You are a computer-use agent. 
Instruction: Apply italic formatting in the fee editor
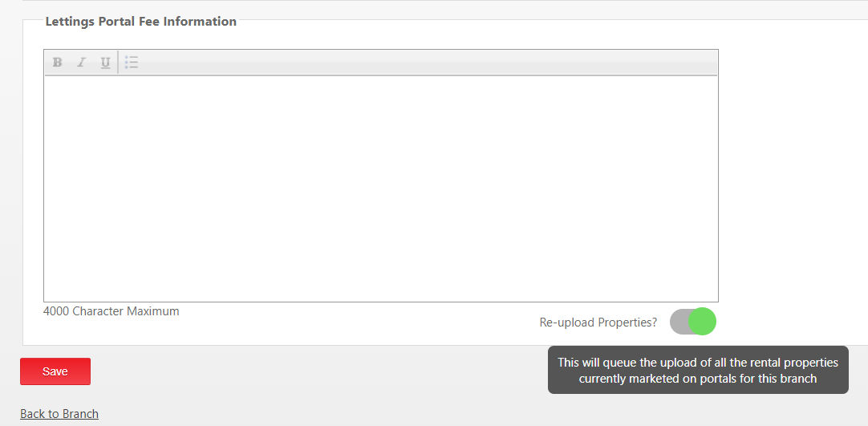tap(81, 62)
